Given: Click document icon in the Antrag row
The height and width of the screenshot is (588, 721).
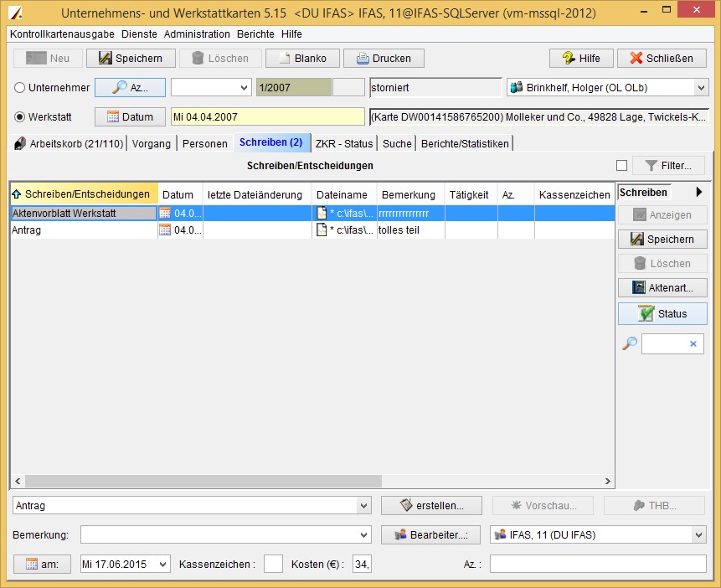Looking at the screenshot, I should (322, 230).
